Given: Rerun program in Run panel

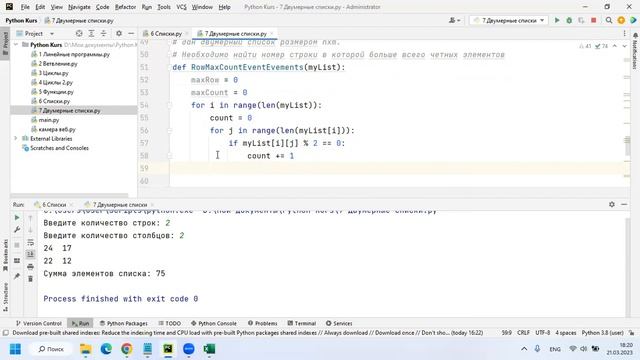Looking at the screenshot, I should click(17, 218).
